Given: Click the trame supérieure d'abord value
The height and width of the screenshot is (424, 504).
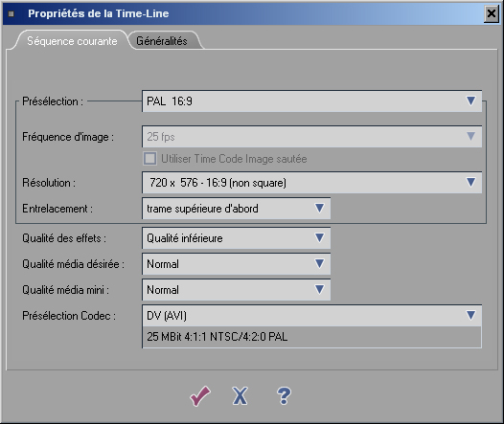Looking at the screenshot, I should [202, 209].
